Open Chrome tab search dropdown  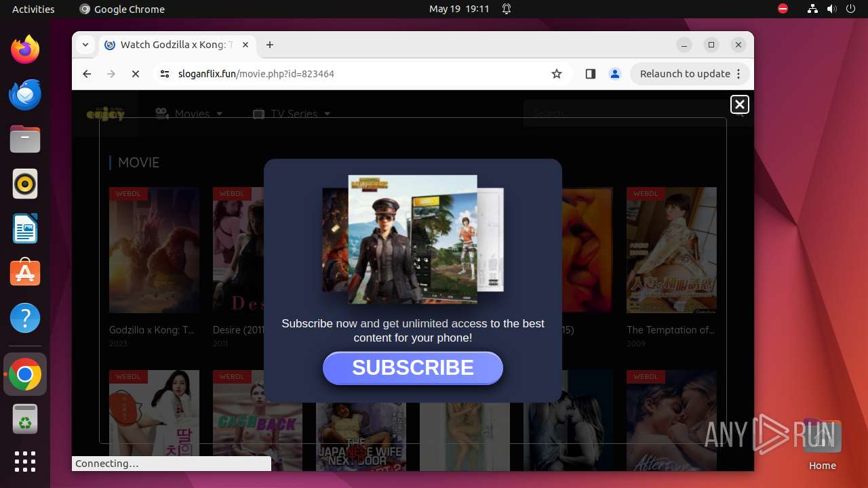[85, 45]
